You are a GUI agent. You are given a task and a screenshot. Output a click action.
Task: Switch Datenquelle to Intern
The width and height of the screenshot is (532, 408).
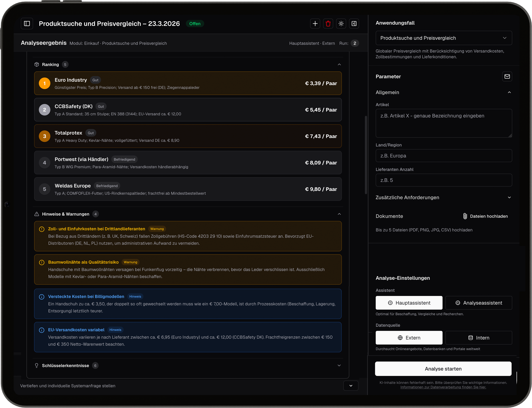click(479, 338)
